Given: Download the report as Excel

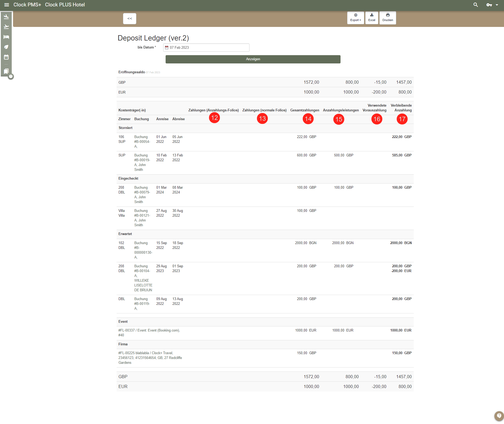Looking at the screenshot, I should point(372,18).
